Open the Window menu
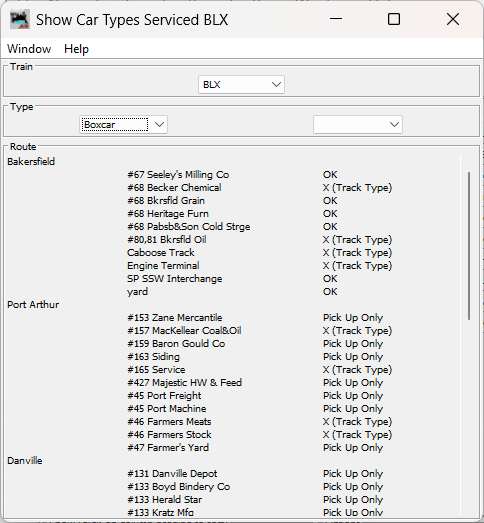This screenshot has width=484, height=523. pyautogui.click(x=29, y=49)
